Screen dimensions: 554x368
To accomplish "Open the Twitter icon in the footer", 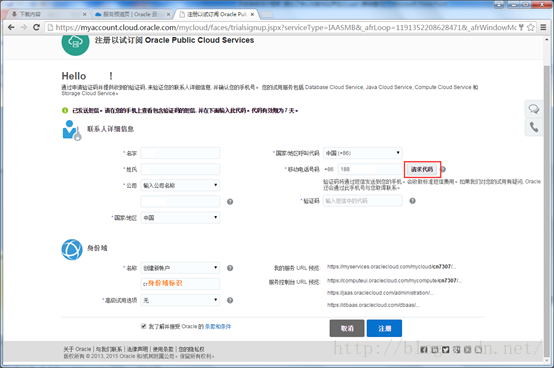I will coord(446,350).
